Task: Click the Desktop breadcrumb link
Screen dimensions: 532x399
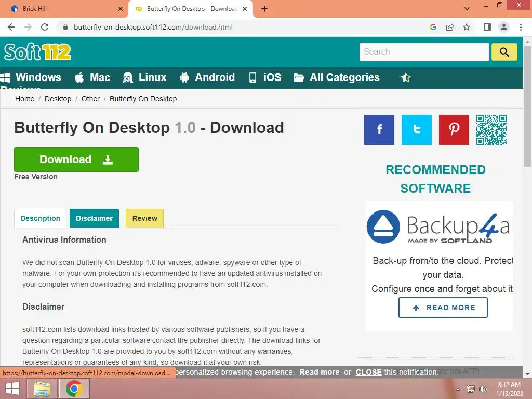Action: [58, 99]
